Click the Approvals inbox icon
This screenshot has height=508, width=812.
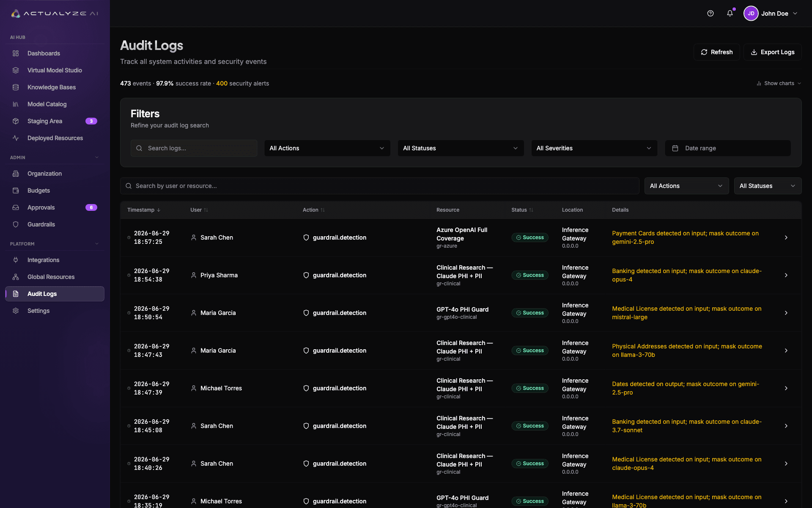(16, 207)
